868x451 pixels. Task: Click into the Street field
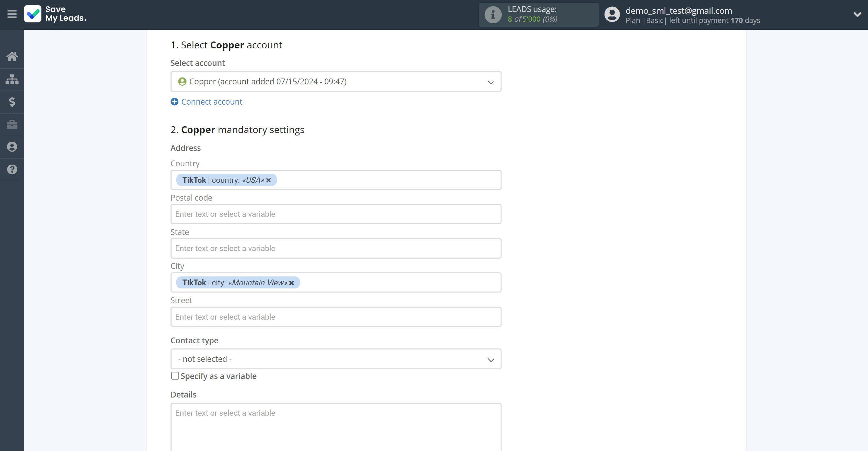[336, 317]
